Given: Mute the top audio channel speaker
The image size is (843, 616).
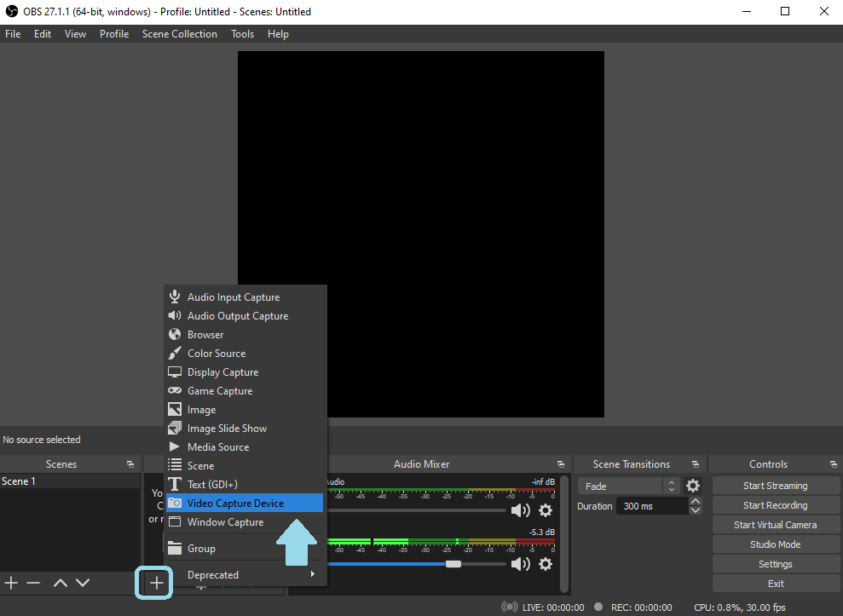Looking at the screenshot, I should [520, 510].
